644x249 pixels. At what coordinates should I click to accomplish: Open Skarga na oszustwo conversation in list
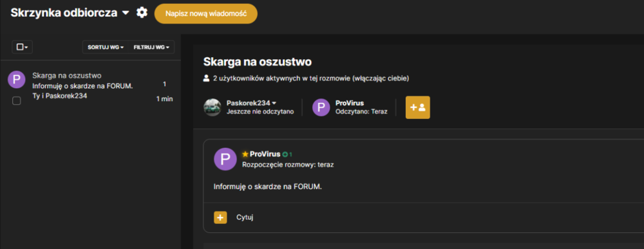(x=67, y=75)
